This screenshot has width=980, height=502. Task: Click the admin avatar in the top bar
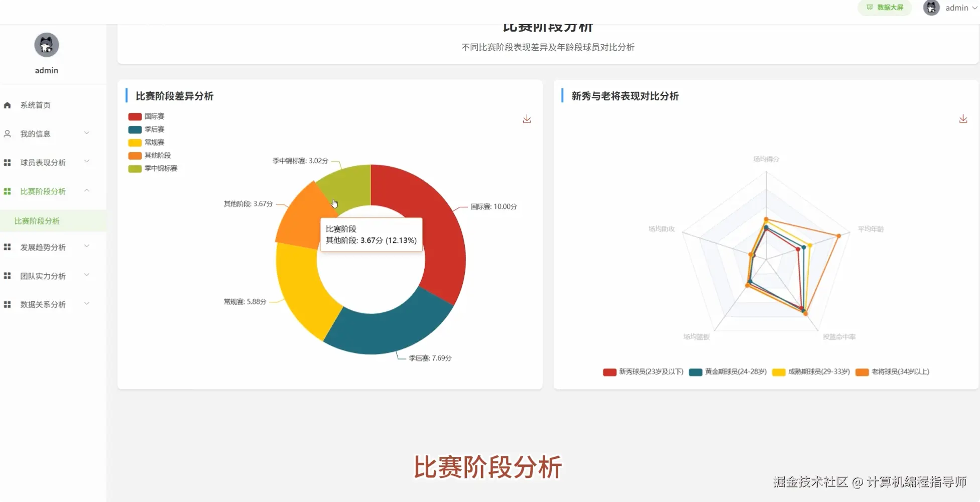(x=931, y=8)
